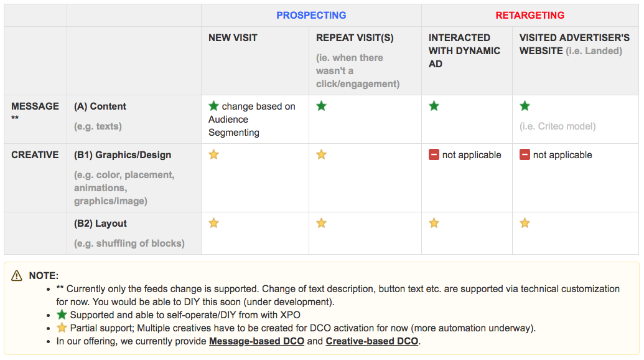Click green star above Criteo model text
The height and width of the screenshot is (360, 644).
525,106
